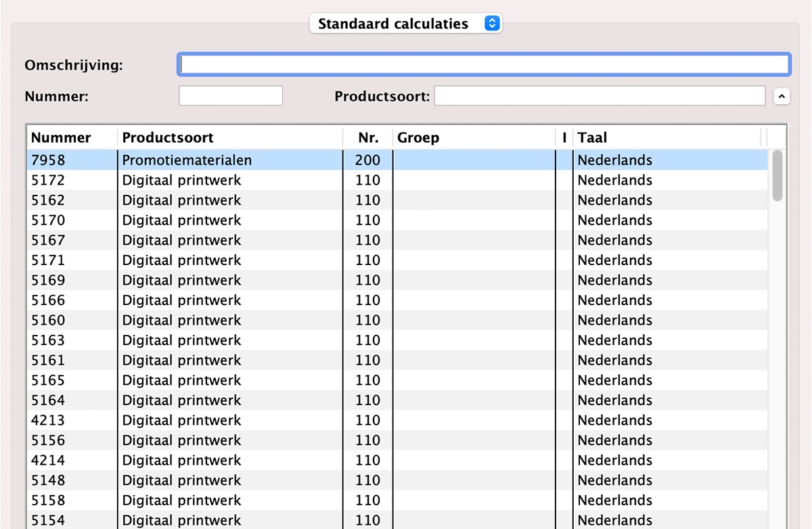The height and width of the screenshot is (529, 812).
Task: Click Nederlands in row 4214
Action: tap(615, 460)
